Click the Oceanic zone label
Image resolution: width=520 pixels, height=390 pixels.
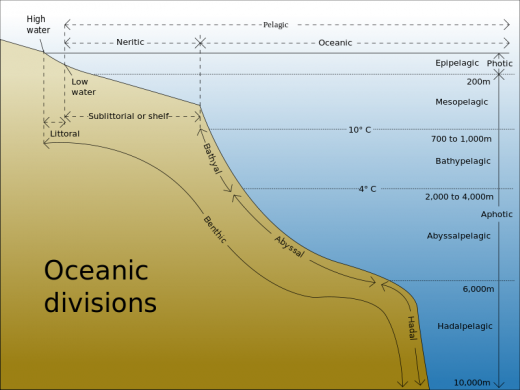[x=335, y=43]
